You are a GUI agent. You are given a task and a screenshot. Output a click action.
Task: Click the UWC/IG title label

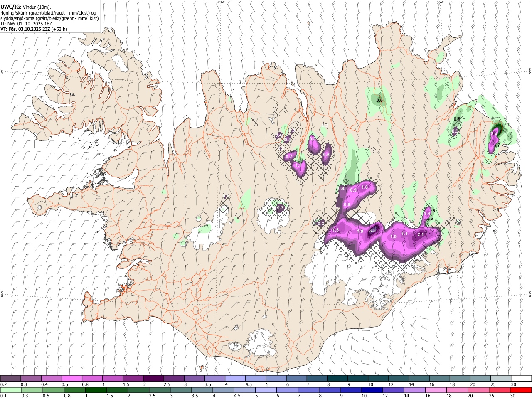coord(10,7)
